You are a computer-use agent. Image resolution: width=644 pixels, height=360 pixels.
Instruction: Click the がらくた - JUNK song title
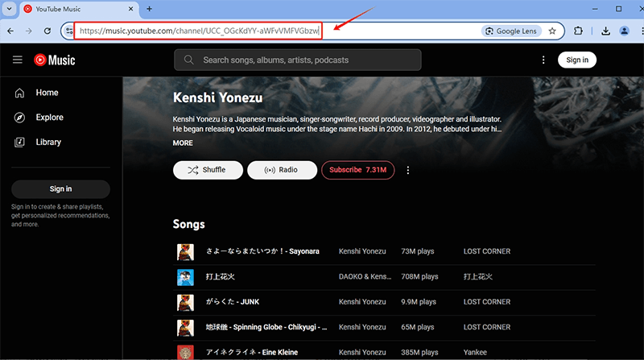[x=233, y=302]
